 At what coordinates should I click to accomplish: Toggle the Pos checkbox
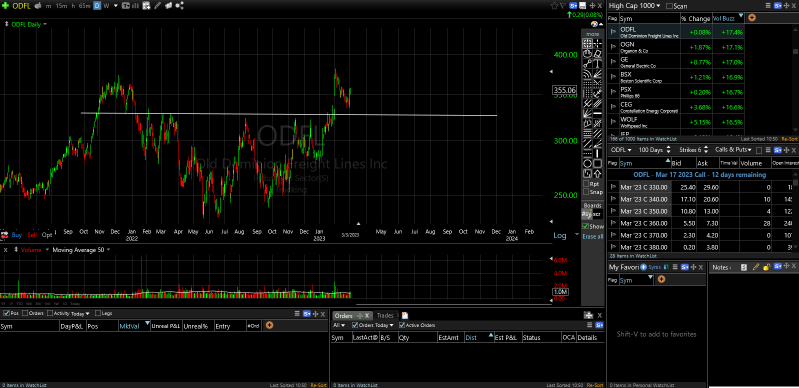click(6, 314)
